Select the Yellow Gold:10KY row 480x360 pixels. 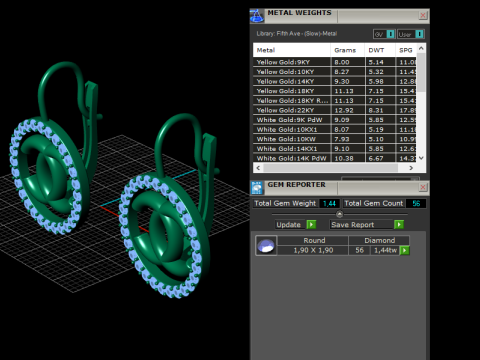(335, 72)
